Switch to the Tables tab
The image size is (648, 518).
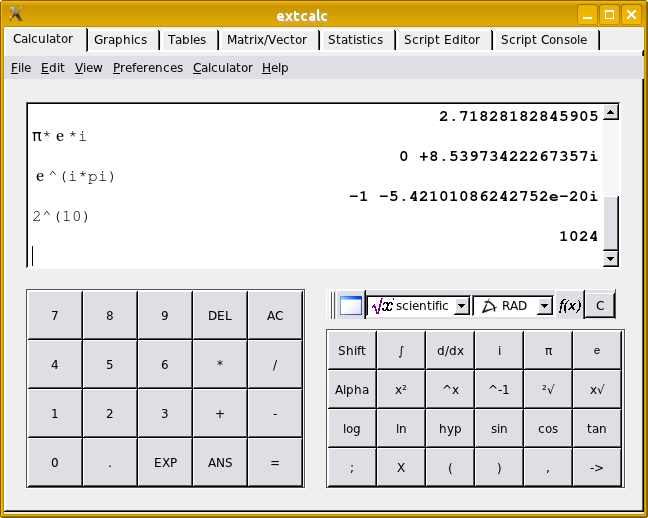(187, 40)
